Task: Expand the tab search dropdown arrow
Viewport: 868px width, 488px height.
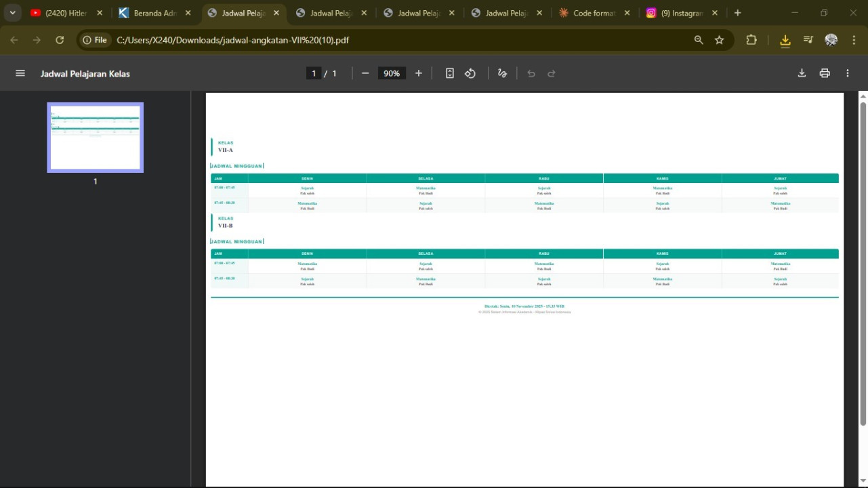Action: (x=12, y=13)
